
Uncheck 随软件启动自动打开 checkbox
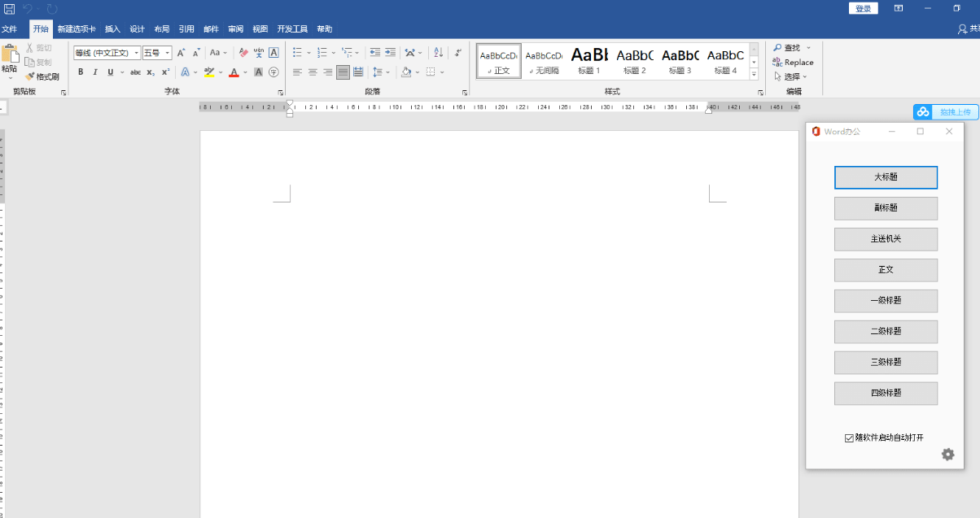(849, 437)
